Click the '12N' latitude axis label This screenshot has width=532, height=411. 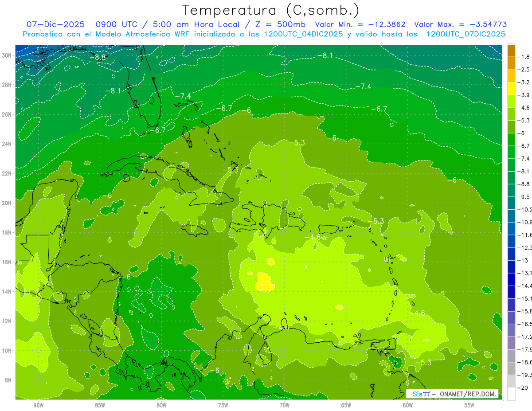tap(8, 321)
